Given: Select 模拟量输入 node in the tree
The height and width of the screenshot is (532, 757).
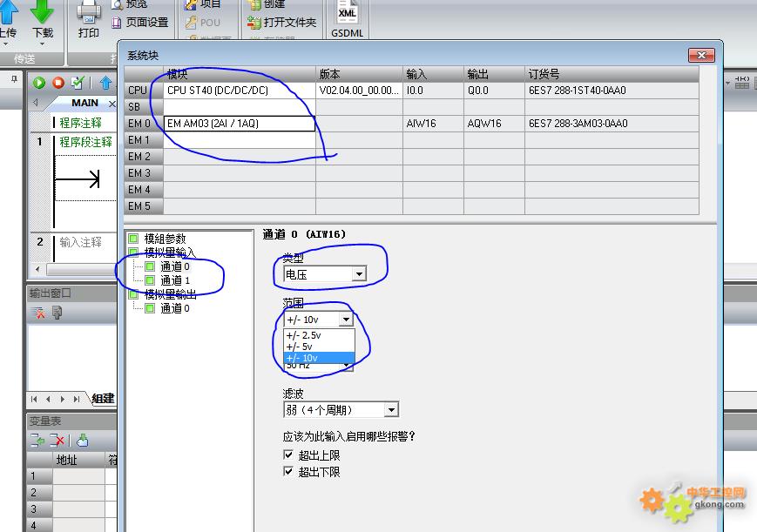Looking at the screenshot, I should click(x=170, y=253).
